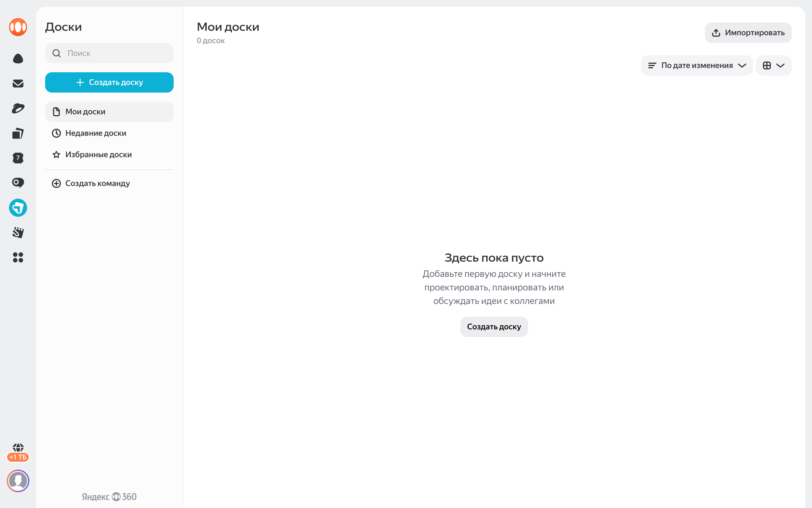Viewport: 812px width, 508px height.
Task: Click Создать команду
Action: click(x=109, y=183)
